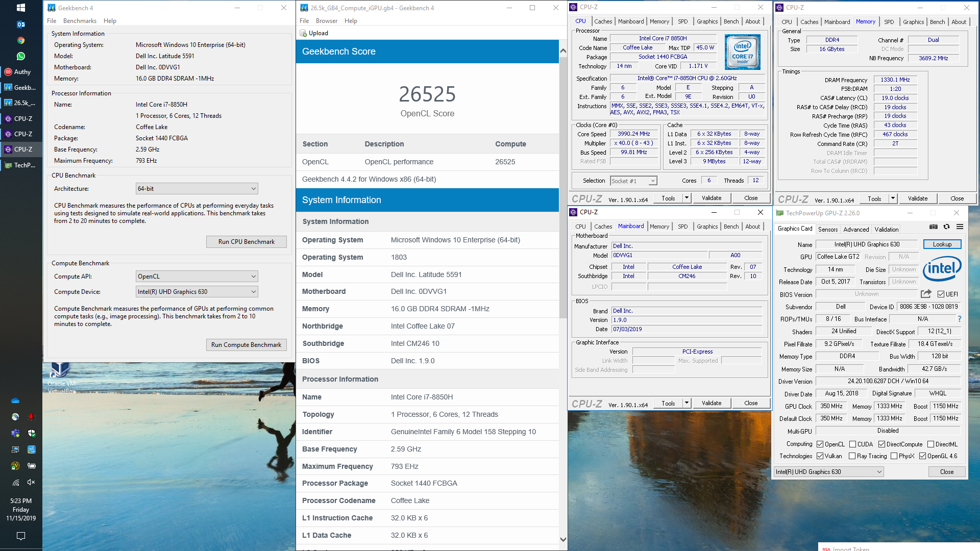Click the Close button at bottom of GPU-Z
Viewport: 980px width, 551px height.
pyautogui.click(x=947, y=472)
